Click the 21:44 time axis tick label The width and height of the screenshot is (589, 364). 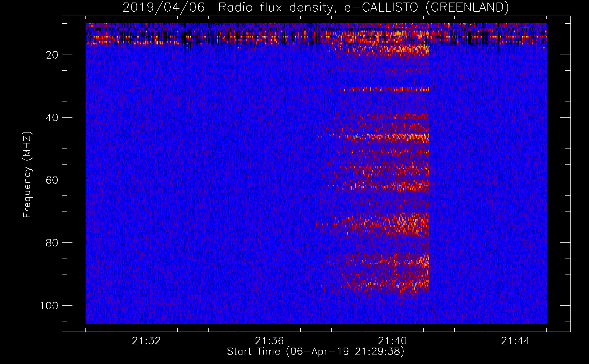(x=515, y=341)
